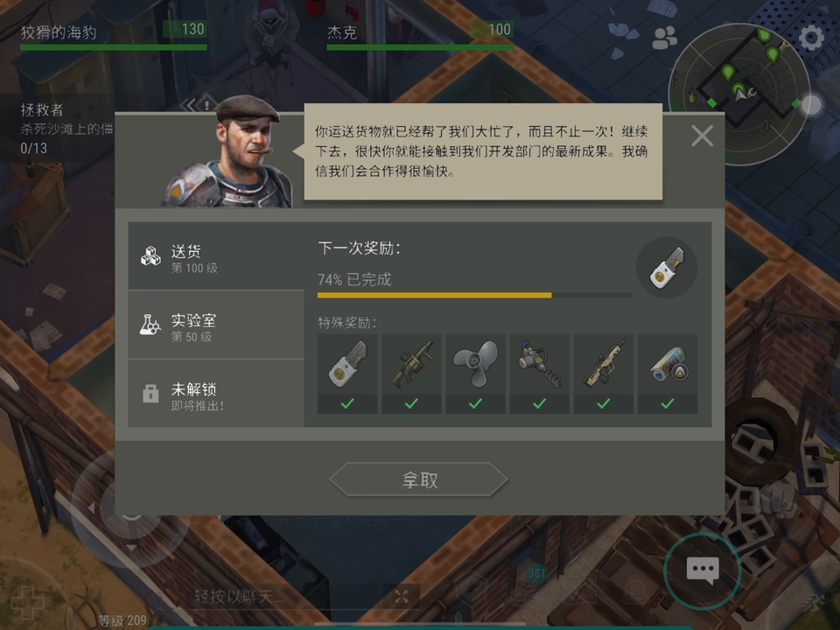
Task: Open the circular minimap
Action: pos(740,94)
